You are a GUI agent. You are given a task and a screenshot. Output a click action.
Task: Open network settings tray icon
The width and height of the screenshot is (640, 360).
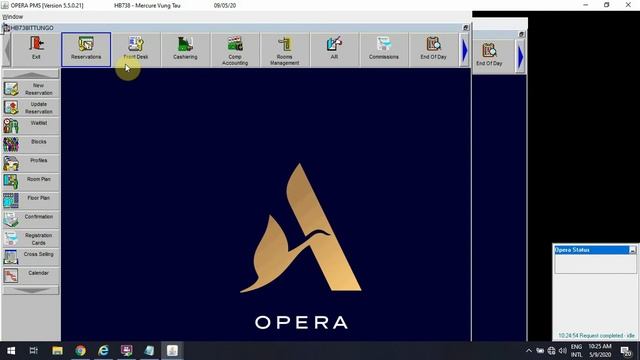click(x=551, y=351)
